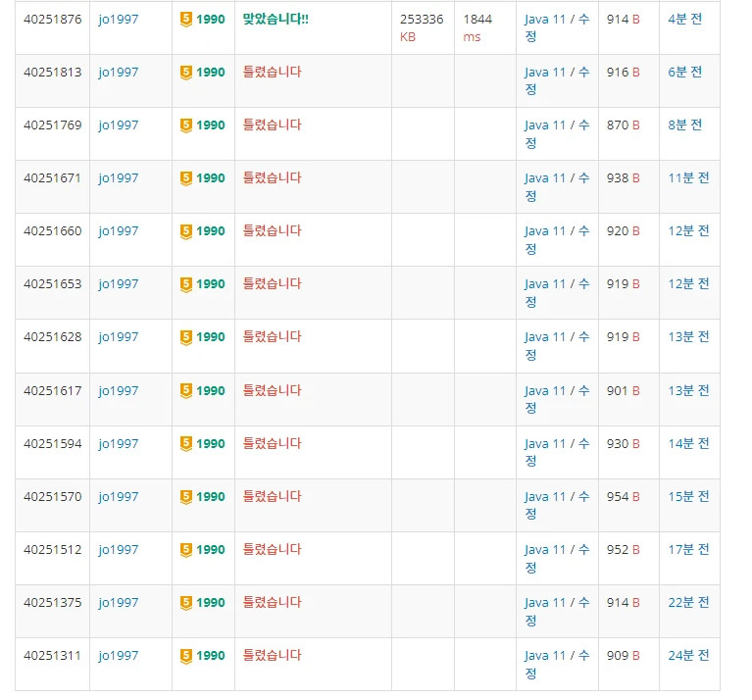Click the '4분 전' submission time

pos(685,20)
